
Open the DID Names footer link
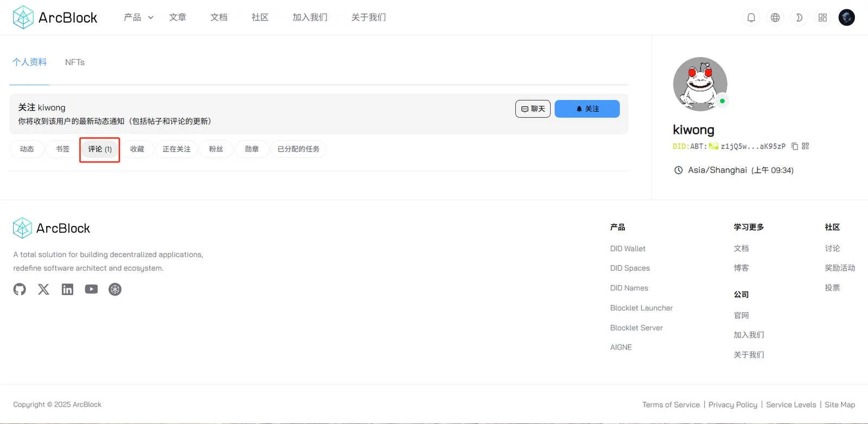[x=629, y=288]
